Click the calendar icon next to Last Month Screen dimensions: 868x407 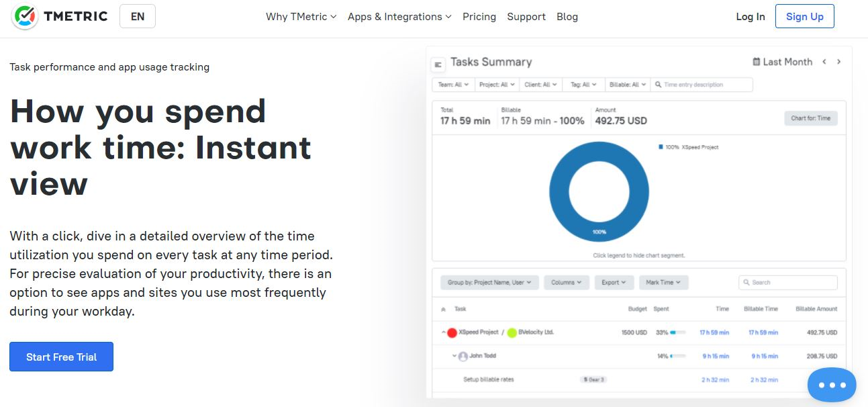(x=757, y=62)
